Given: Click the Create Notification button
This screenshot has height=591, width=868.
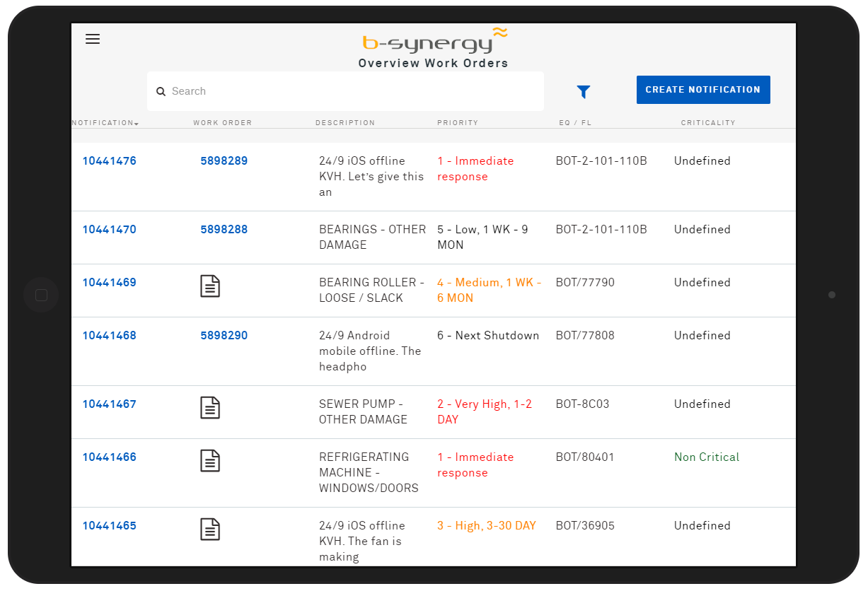Looking at the screenshot, I should coord(703,90).
